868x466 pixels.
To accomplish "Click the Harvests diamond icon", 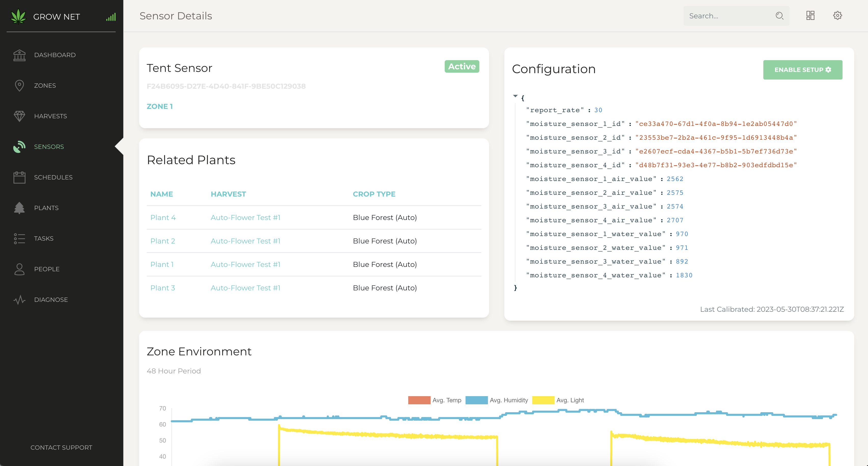I will point(19,116).
